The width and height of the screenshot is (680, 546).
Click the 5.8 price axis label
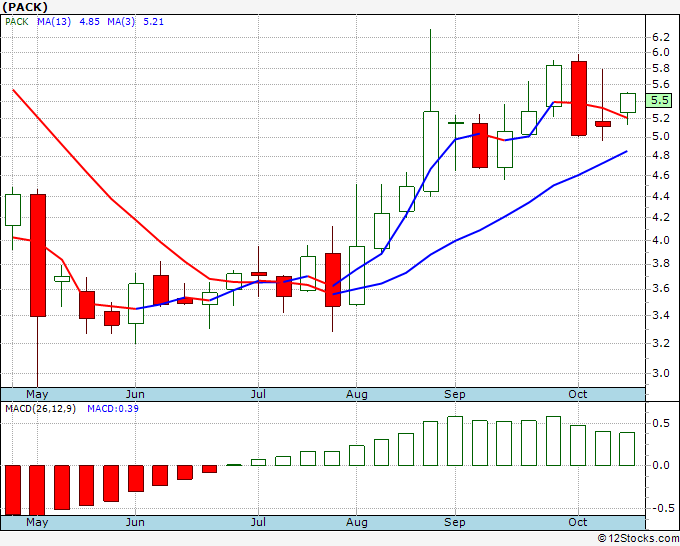660,69
